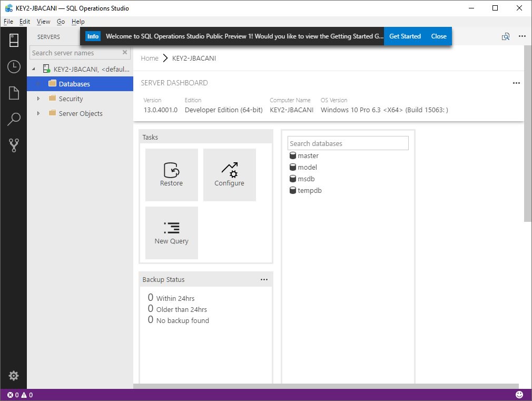Image resolution: width=532 pixels, height=401 pixels.
Task: Select the Databases tree item
Action: (x=80, y=84)
